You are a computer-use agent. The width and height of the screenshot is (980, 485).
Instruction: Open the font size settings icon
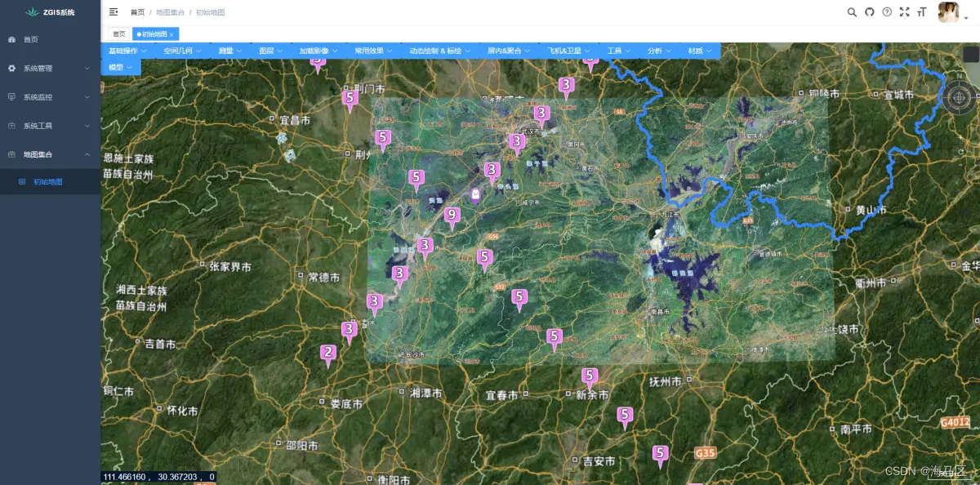click(922, 12)
